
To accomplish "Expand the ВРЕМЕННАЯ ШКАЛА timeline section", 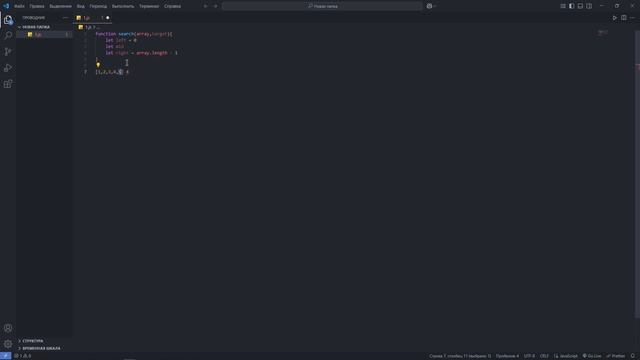I will point(45,349).
